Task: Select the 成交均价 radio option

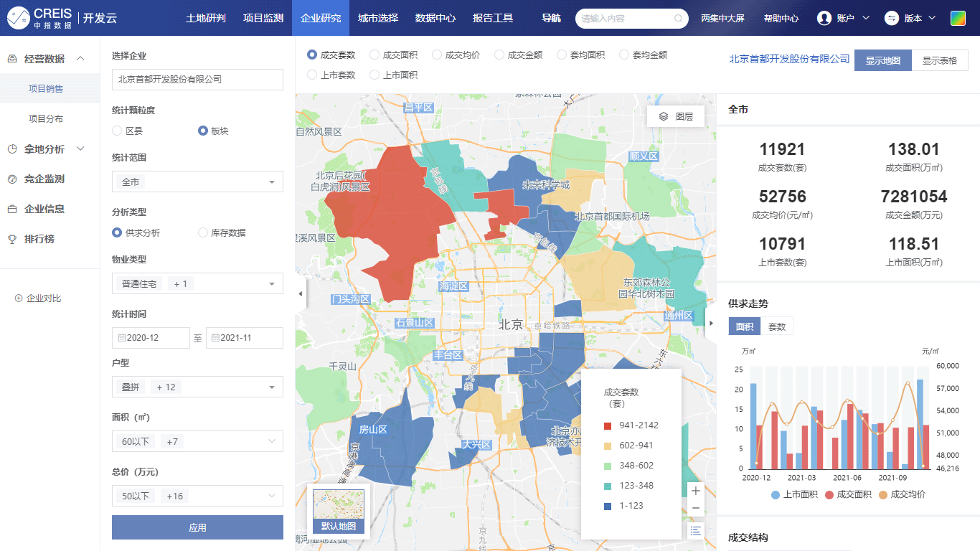Action: pyautogui.click(x=436, y=55)
